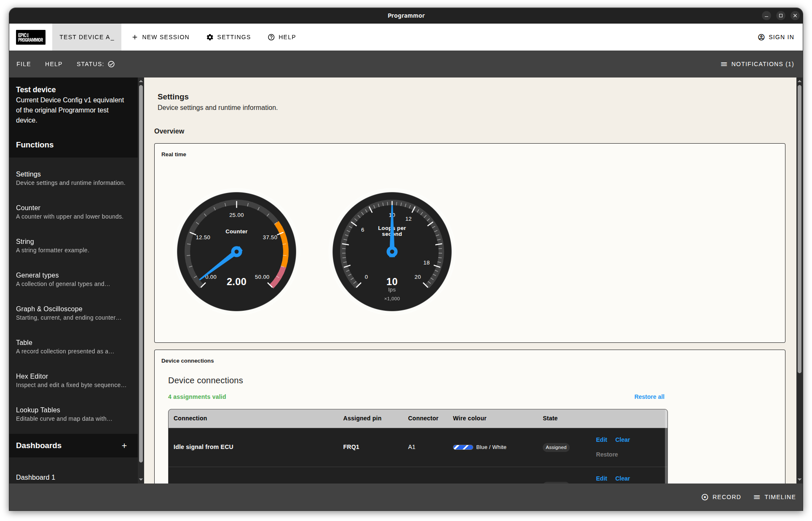This screenshot has width=812, height=521.
Task: Start a NEW SESSION
Action: (161, 37)
